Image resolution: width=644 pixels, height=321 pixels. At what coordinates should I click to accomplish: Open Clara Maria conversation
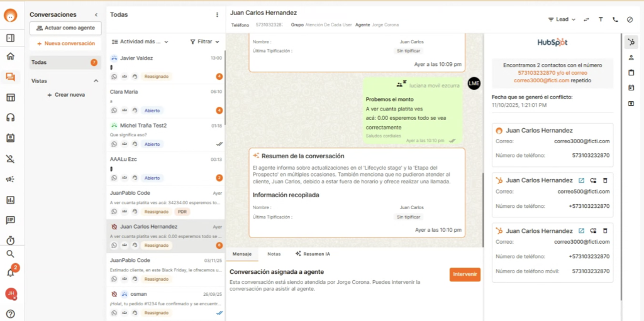tap(165, 101)
